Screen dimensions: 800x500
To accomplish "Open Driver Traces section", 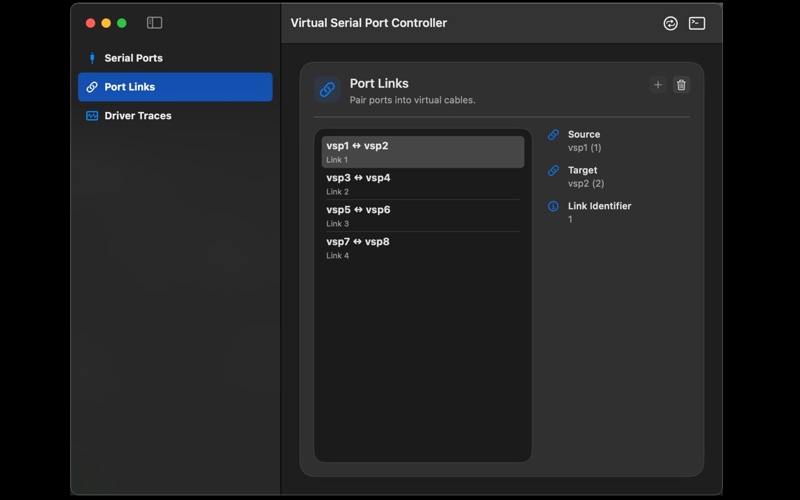I will pyautogui.click(x=175, y=116).
